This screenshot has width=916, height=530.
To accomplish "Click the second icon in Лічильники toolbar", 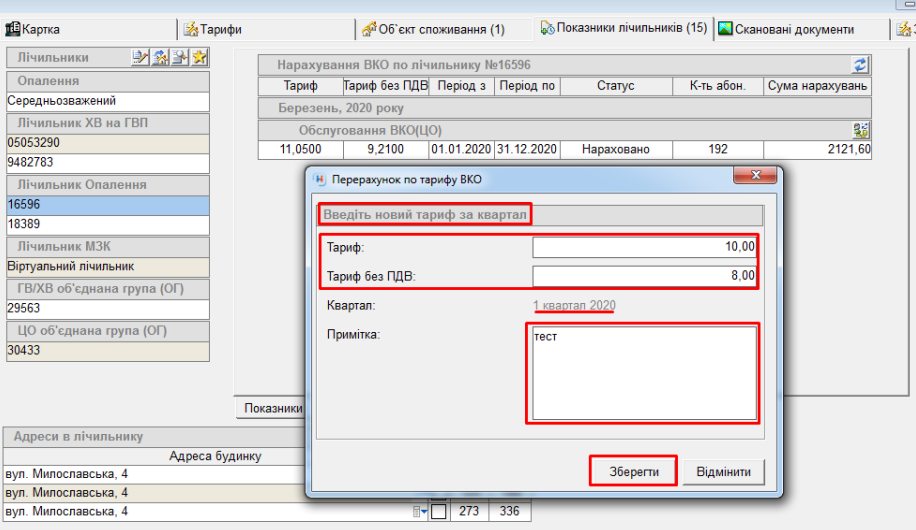I will [160, 58].
